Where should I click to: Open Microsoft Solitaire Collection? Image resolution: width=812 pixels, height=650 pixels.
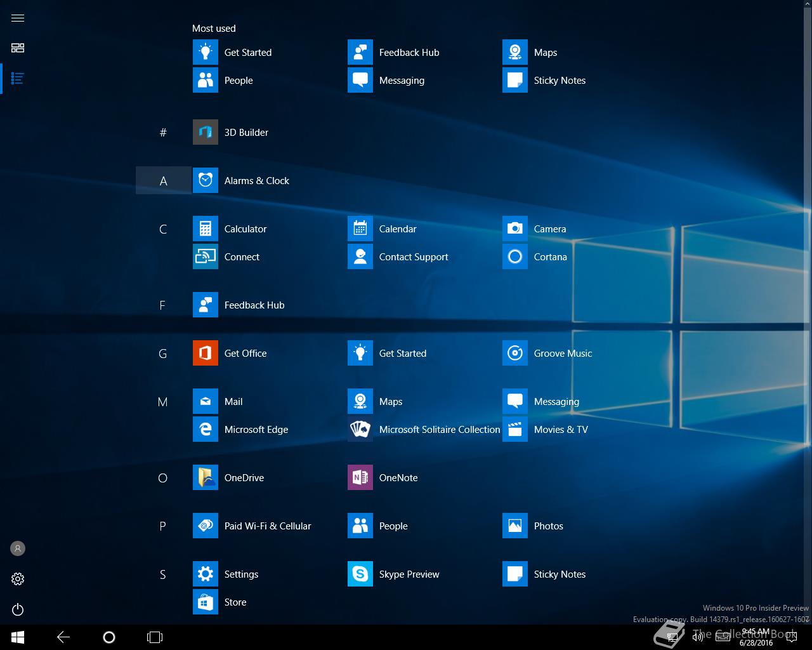(x=360, y=429)
